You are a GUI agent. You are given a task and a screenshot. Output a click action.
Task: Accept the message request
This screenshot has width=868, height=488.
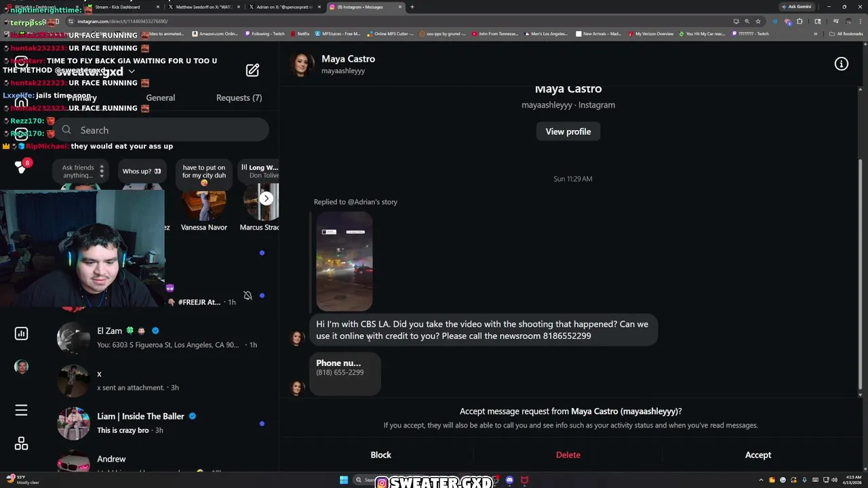(x=758, y=455)
